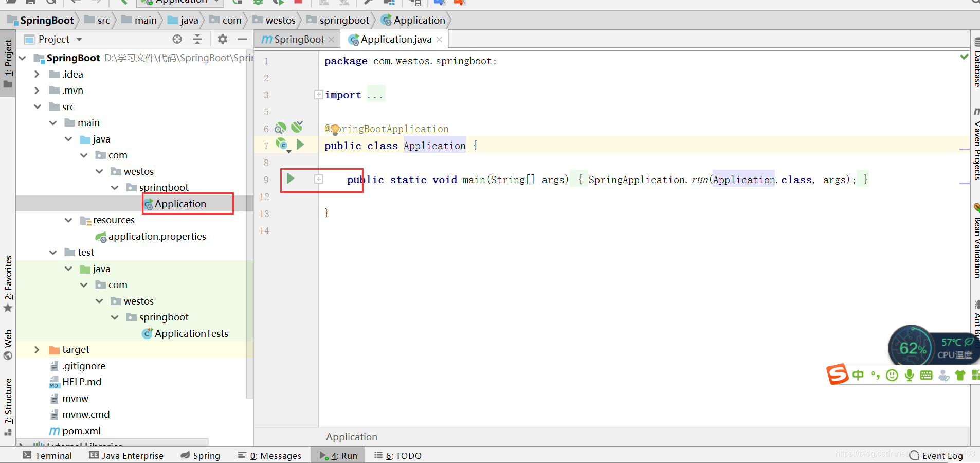Screen dimensions: 980x463
Task: Expand the .idea folder
Action: coord(37,74)
